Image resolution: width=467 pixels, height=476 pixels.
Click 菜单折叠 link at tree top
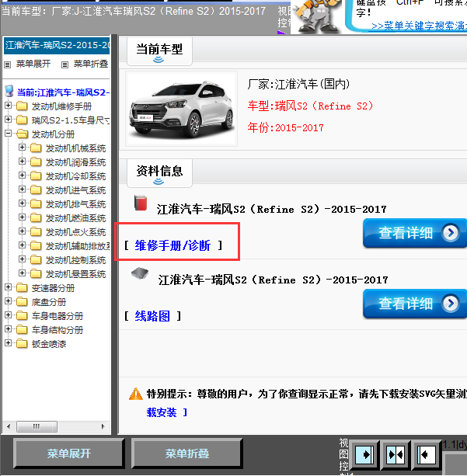(x=91, y=64)
